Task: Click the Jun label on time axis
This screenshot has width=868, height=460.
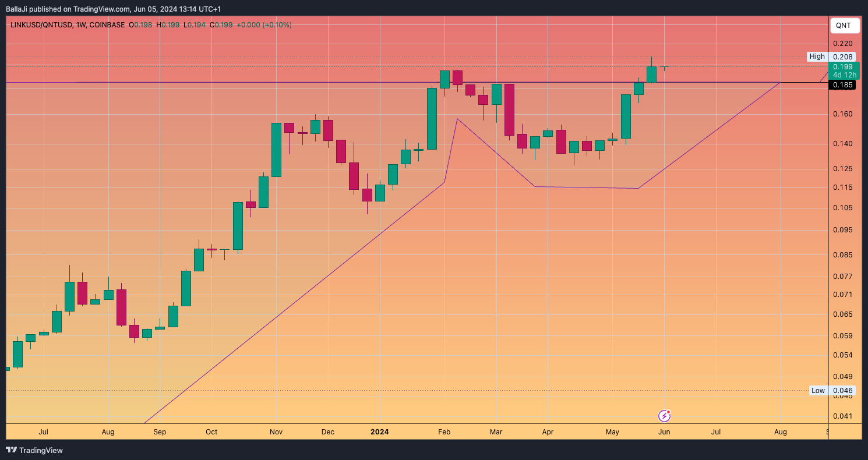Action: [664, 432]
